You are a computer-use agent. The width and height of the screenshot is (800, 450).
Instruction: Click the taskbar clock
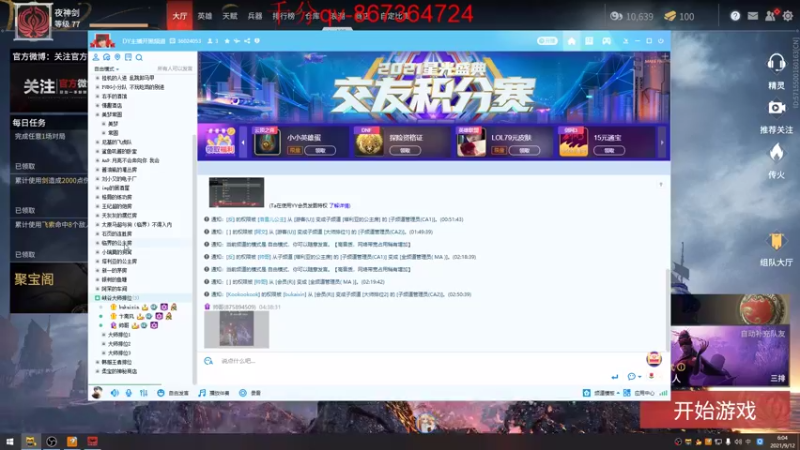[x=782, y=442]
